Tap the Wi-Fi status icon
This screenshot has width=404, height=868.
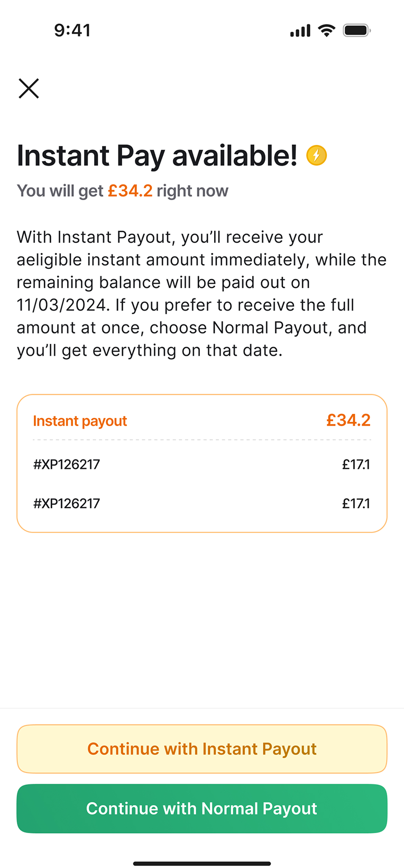tap(327, 31)
